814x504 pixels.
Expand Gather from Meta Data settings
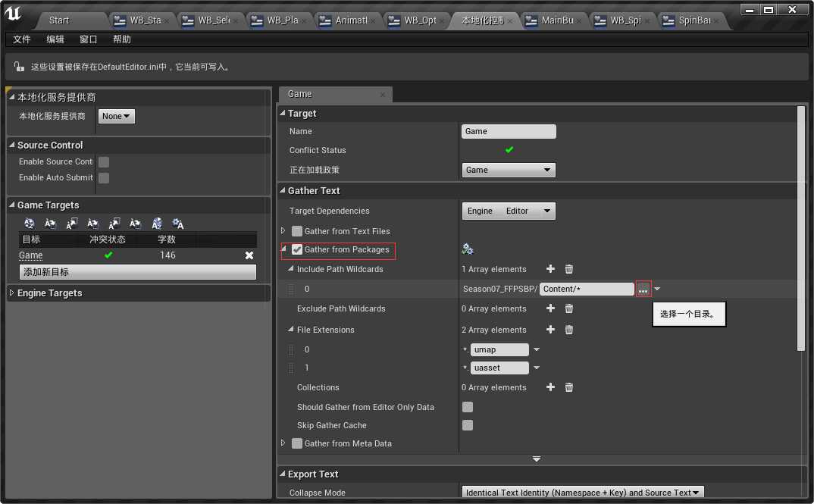tap(283, 443)
